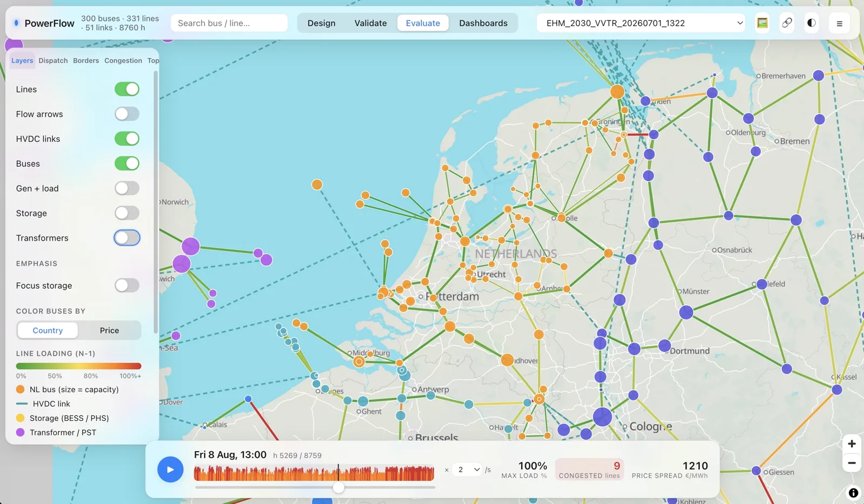This screenshot has width=864, height=504.
Task: Click the h 5269 / 8759 hour counter
Action: click(297, 455)
